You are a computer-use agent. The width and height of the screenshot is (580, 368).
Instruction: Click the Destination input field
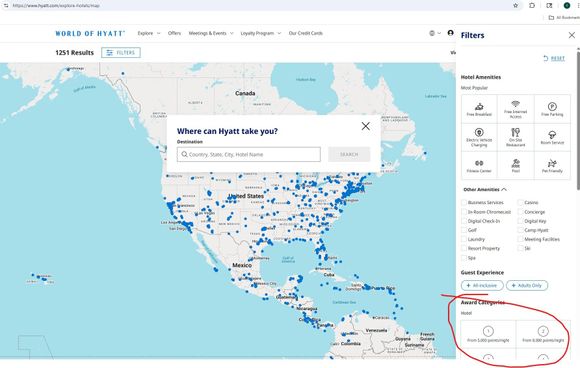click(x=249, y=154)
